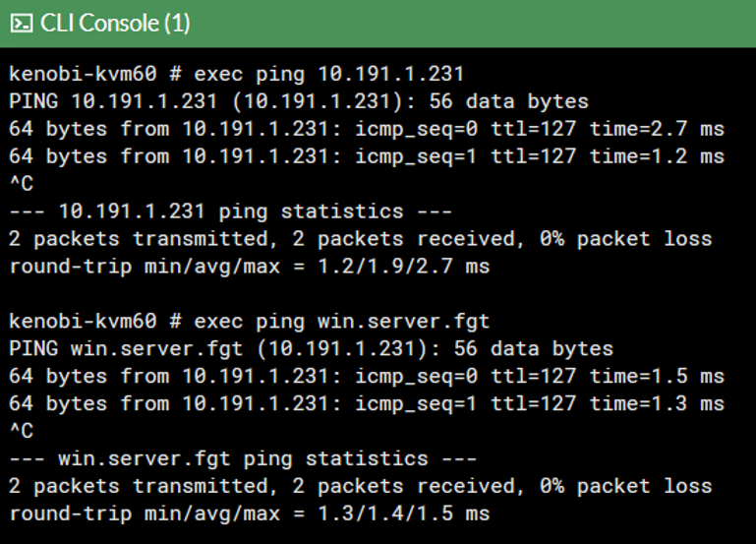Screen dimensions: 756x544
Task: Click the CLI Console (1) title
Action: [115, 24]
